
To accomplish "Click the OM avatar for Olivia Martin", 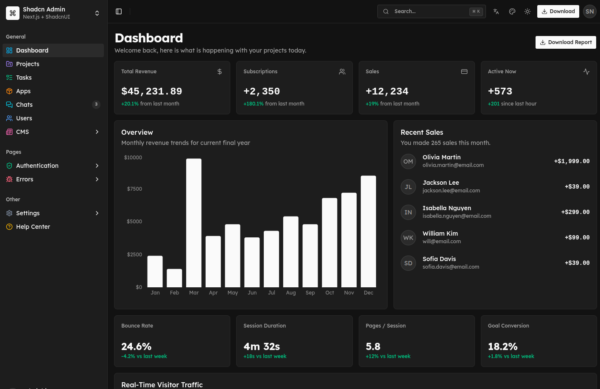I will (x=408, y=161).
